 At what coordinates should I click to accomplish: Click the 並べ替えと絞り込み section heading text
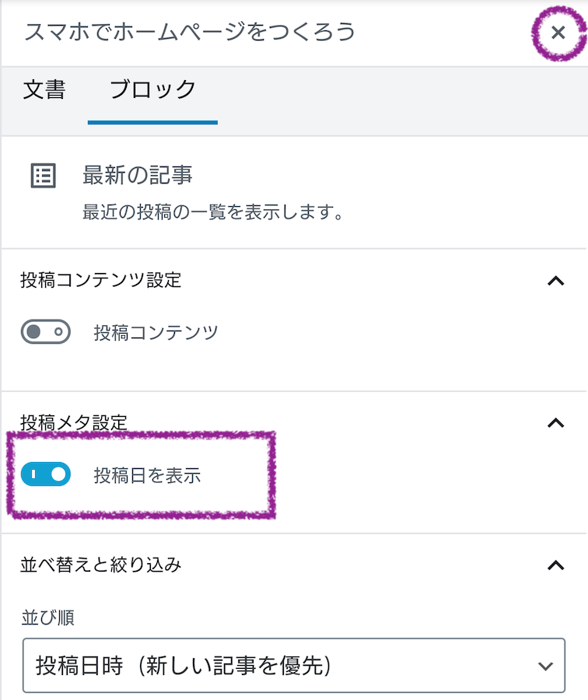click(100, 565)
